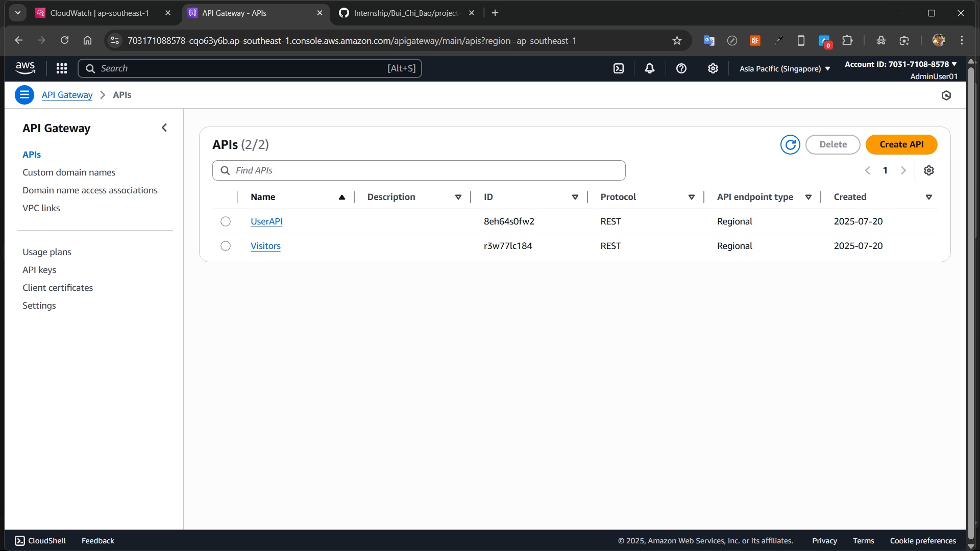980x551 pixels.
Task: Open the notifications bell
Action: (650, 68)
